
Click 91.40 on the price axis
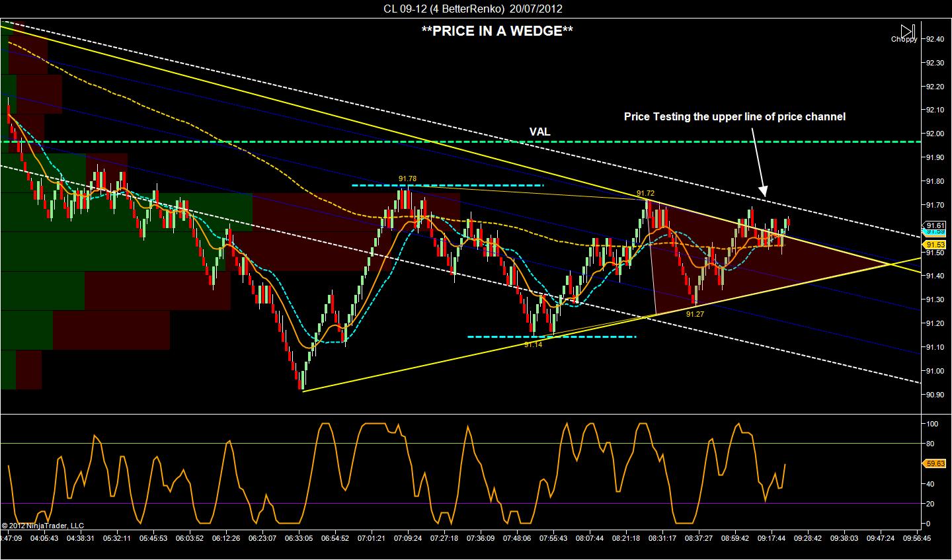click(935, 276)
